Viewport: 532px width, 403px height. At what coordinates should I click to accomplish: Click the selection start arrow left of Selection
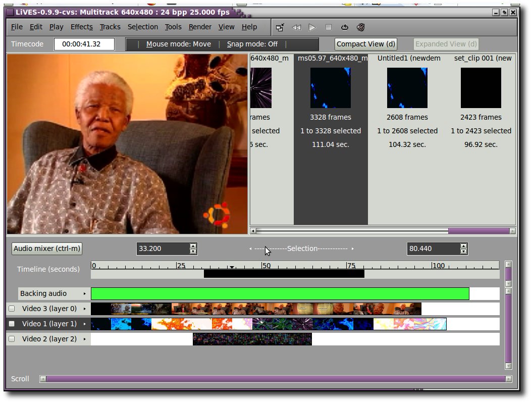coord(250,249)
